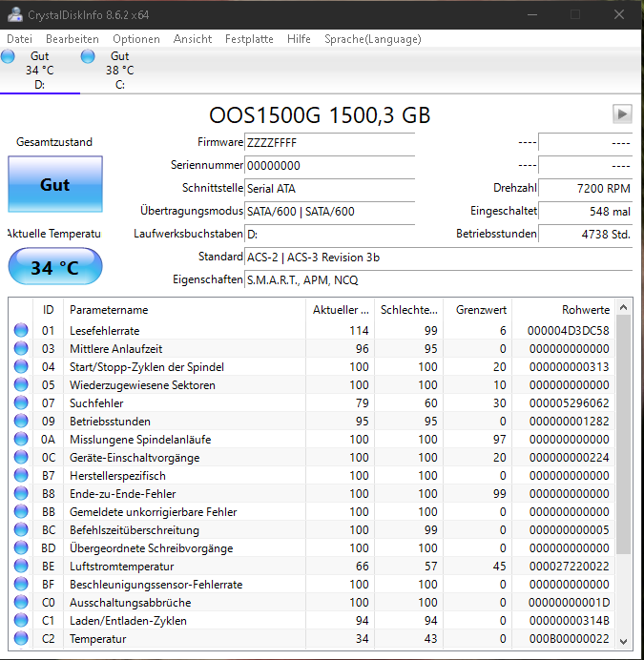Click status orb for Beschleunigungssensor-Fehlerrate row
The width and height of the screenshot is (644, 660).
point(21,584)
